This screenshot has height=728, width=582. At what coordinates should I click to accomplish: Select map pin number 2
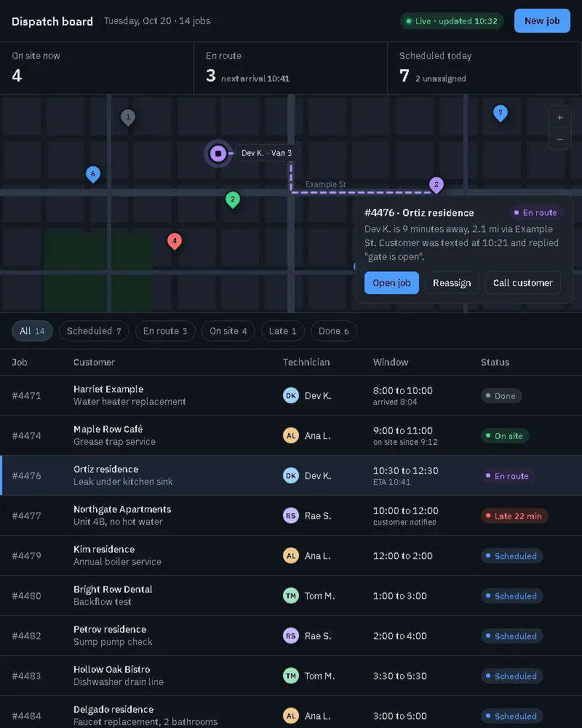[233, 199]
